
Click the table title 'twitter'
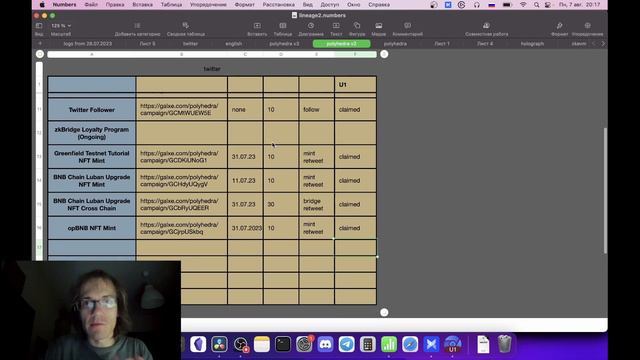click(212, 69)
